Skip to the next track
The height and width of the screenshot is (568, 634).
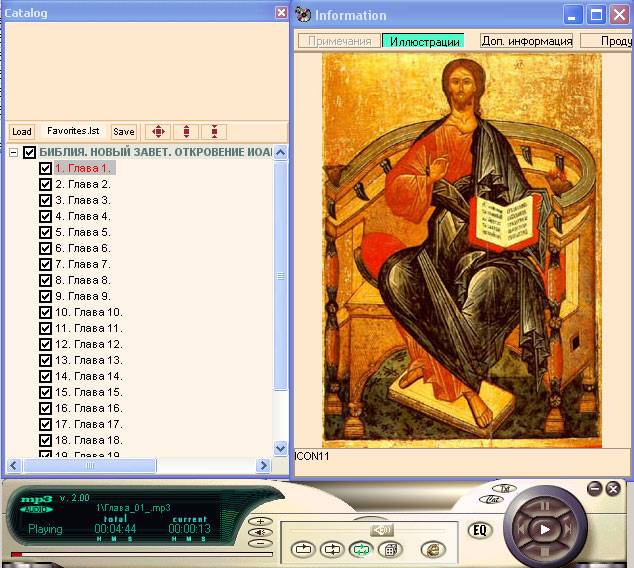coord(568,529)
